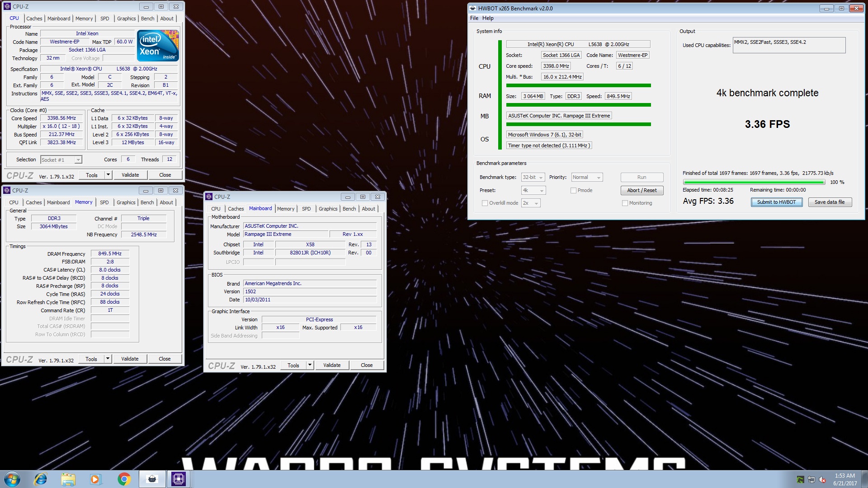868x488 pixels.
Task: Open the Preset 4k dropdown
Action: tap(533, 190)
